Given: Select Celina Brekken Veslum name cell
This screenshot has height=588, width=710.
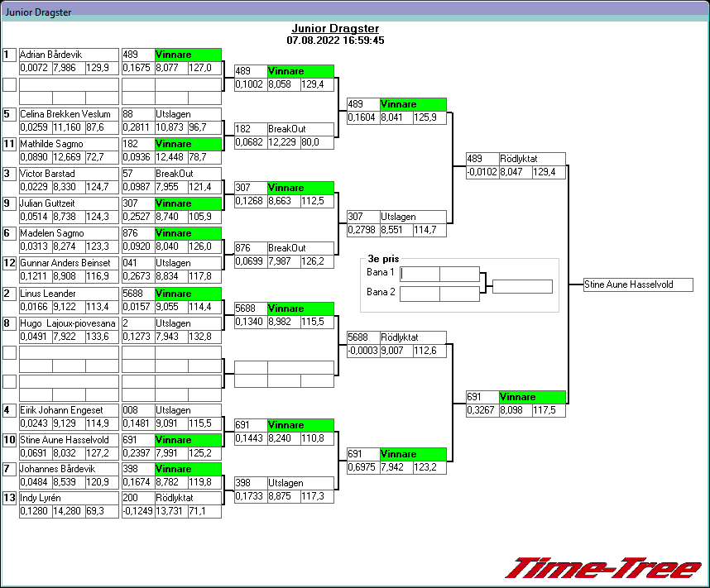Looking at the screenshot, I should pos(69,114).
